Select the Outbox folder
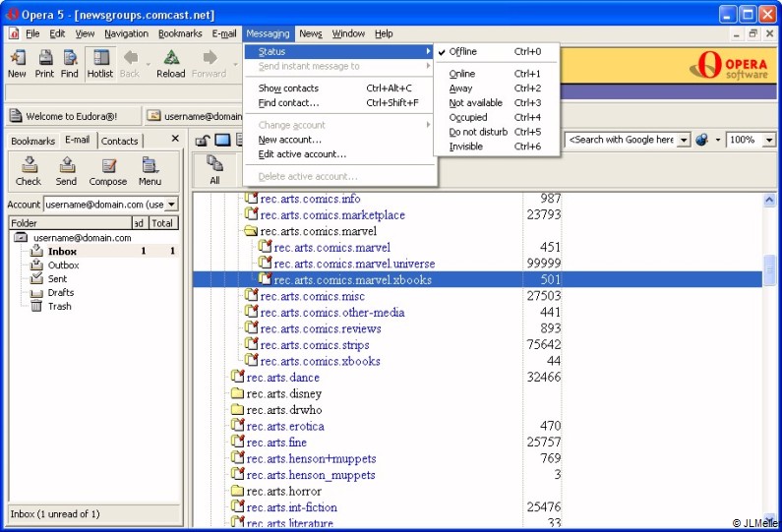This screenshot has height=532, width=782. 63,266
